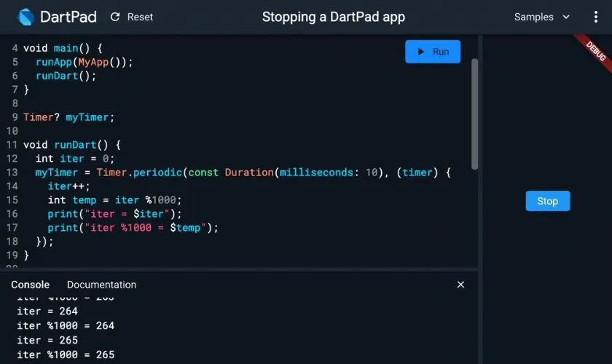The image size is (612, 364).
Task: Click the play triangle in Run button
Action: pos(420,52)
